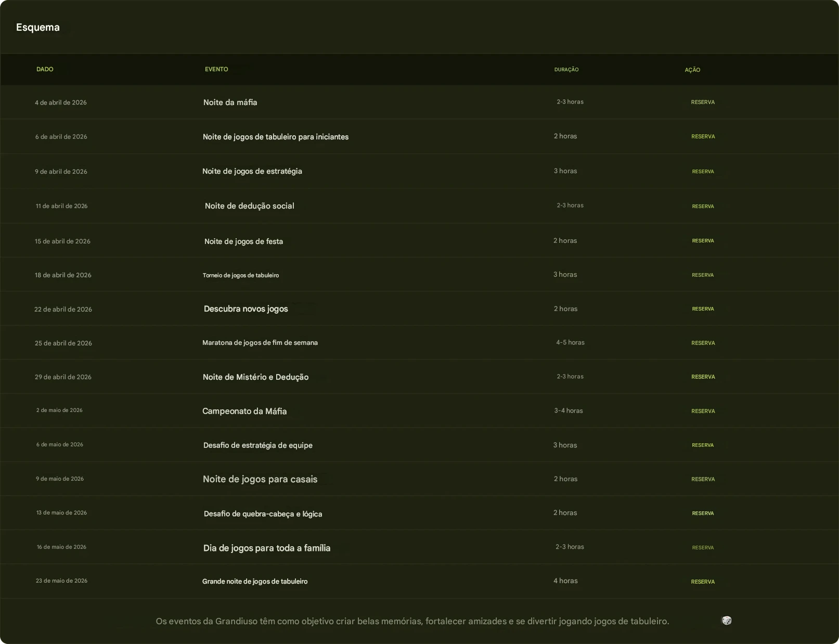839x644 pixels.
Task: Click the AÇÃO column header
Action: coord(692,70)
